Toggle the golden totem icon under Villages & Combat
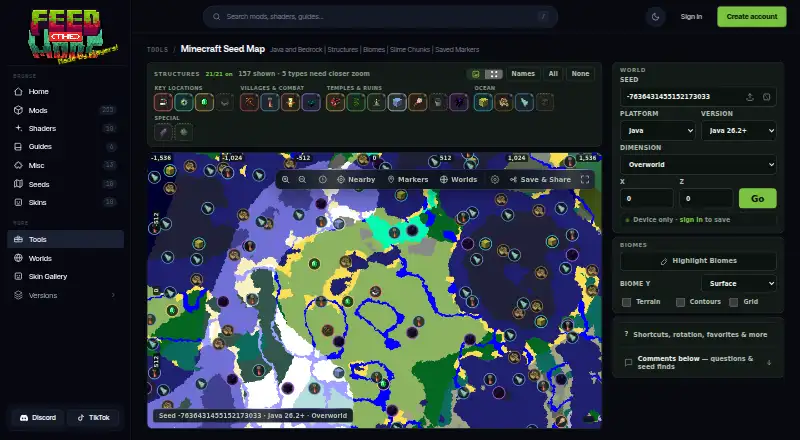 pos(290,103)
